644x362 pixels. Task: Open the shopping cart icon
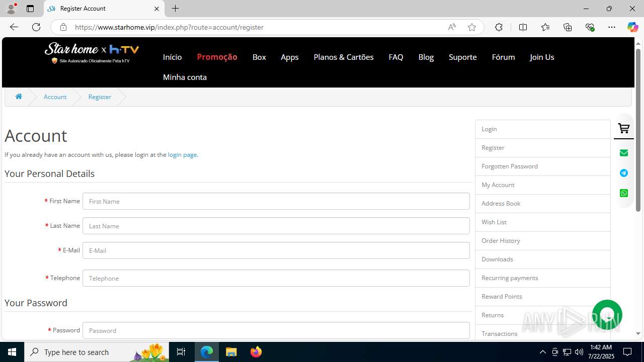click(x=624, y=129)
